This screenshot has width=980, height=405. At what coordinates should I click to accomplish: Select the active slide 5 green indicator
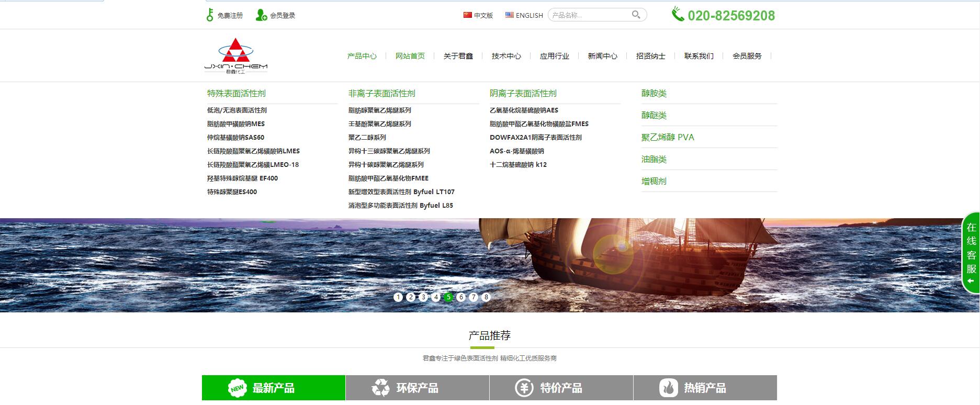(448, 297)
